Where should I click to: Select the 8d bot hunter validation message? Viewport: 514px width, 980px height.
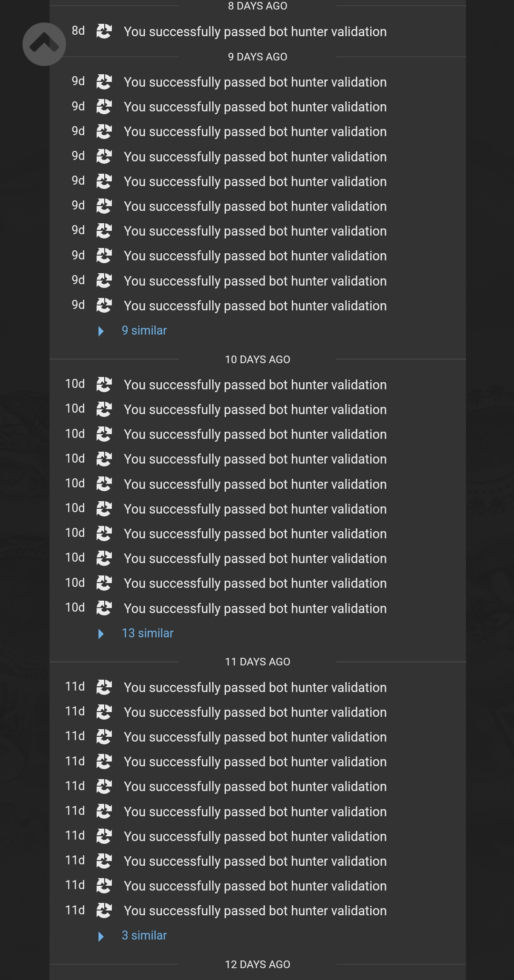pyautogui.click(x=255, y=32)
